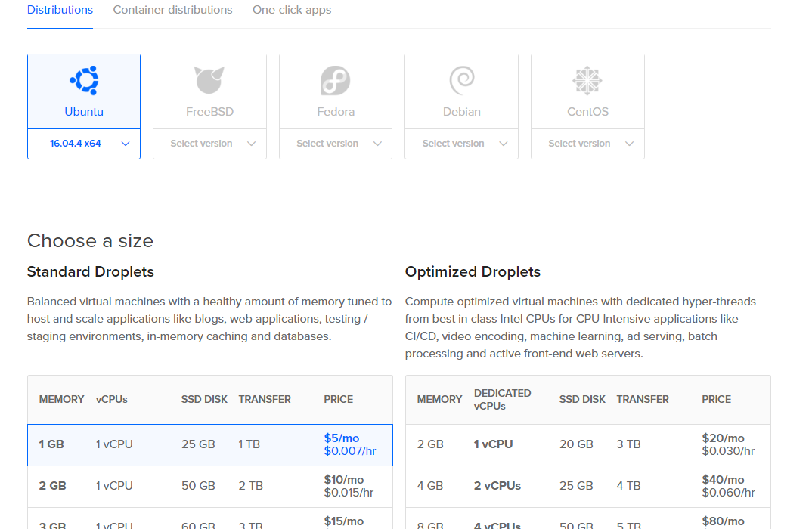Select the 8 GB $80/mo optimized droplet
The image size is (812, 529).
(x=587, y=518)
